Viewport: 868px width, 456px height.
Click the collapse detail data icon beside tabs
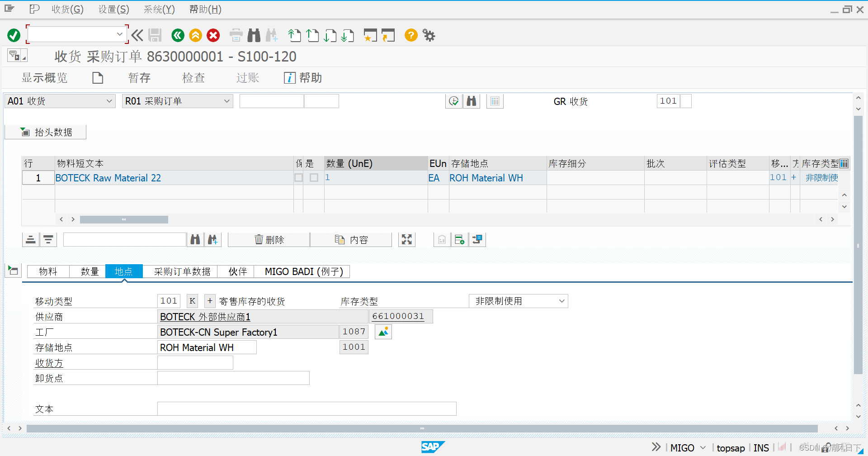point(13,271)
